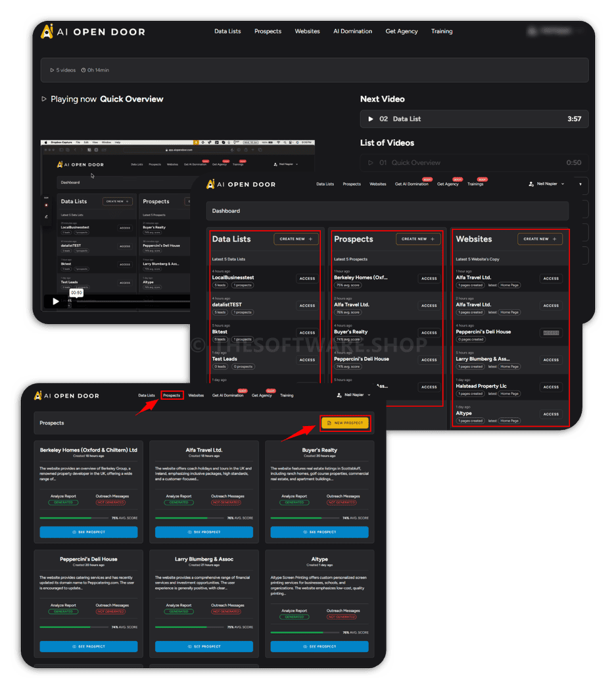Screen dimensions: 616x689
Task: Click the triangle icon before Playing now
Action: tap(44, 99)
